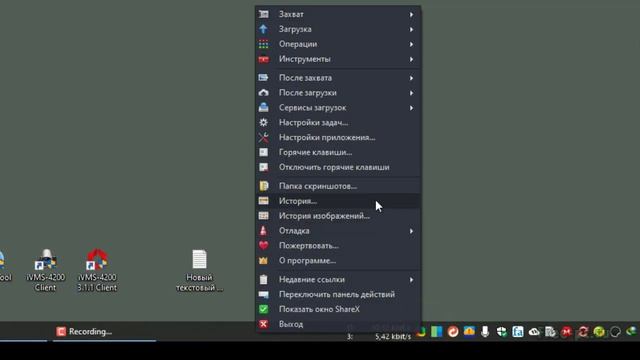Click the История изображений icon
The width and height of the screenshot is (640, 360).
coord(264,216)
